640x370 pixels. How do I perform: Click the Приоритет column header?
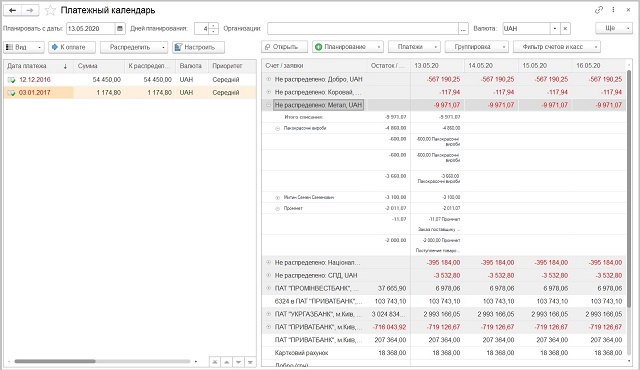[x=232, y=66]
